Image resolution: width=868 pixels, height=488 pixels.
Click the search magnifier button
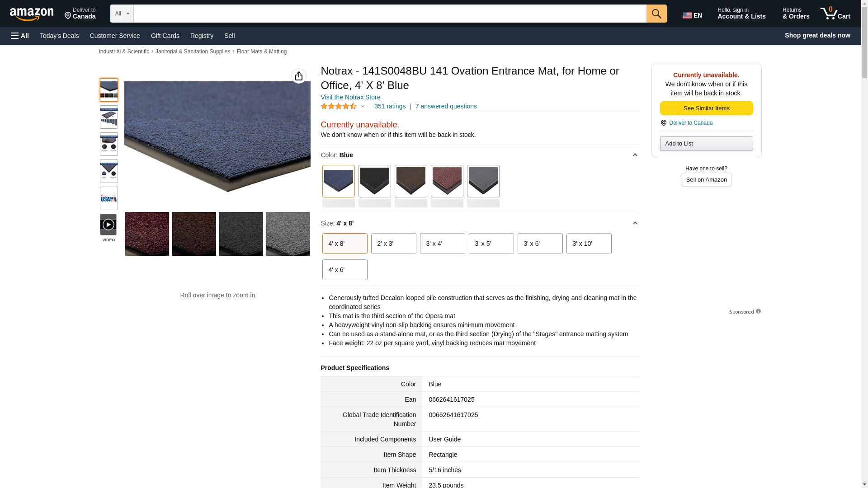pyautogui.click(x=656, y=14)
